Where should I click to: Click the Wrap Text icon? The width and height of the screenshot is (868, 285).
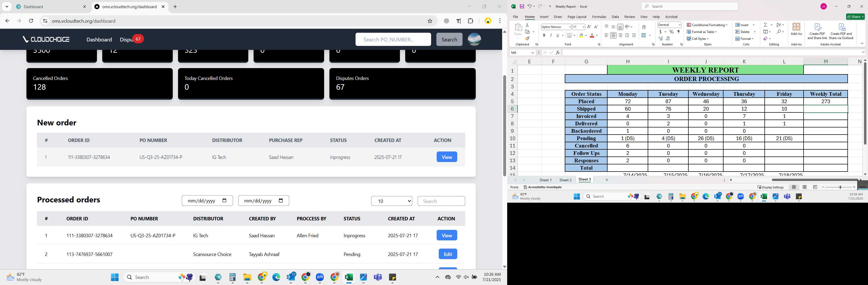click(644, 27)
